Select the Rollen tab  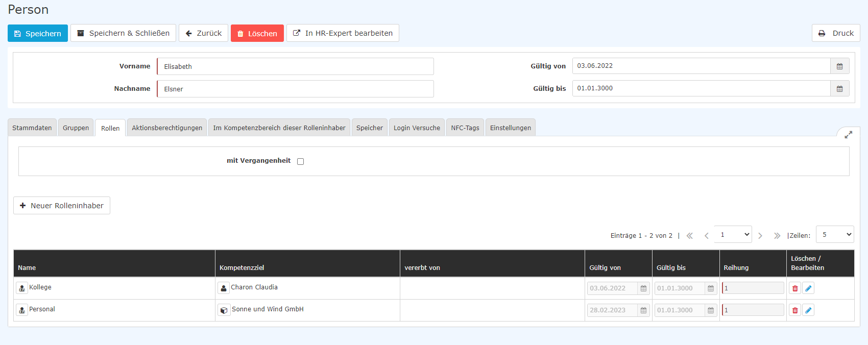110,128
